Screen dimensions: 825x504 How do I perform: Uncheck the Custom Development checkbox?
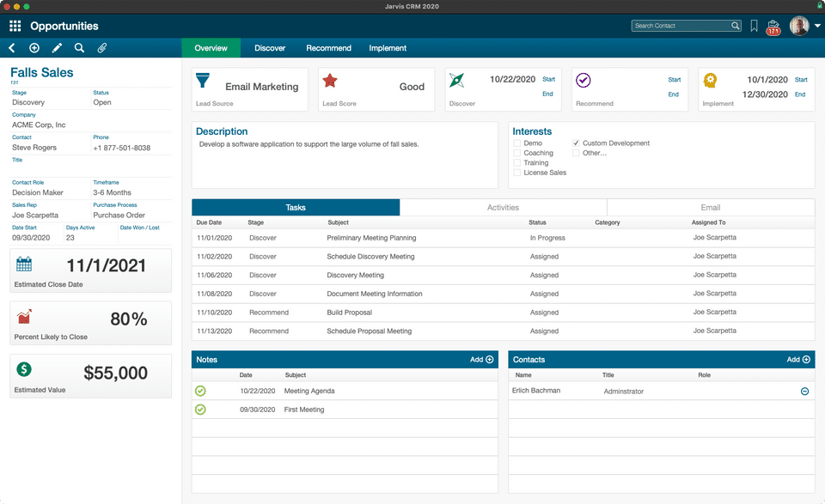(x=576, y=143)
